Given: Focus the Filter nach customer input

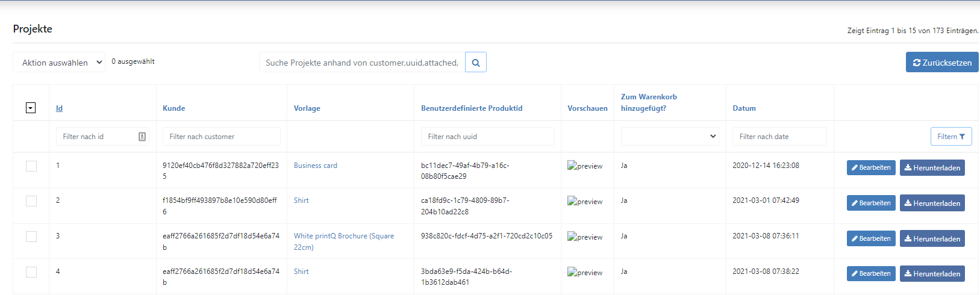Looking at the screenshot, I should tap(222, 137).
